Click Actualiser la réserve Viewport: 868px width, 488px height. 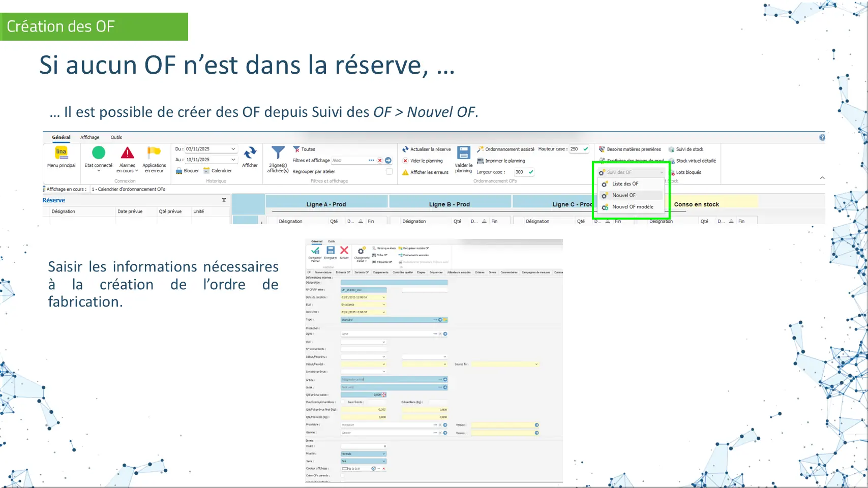coord(426,149)
